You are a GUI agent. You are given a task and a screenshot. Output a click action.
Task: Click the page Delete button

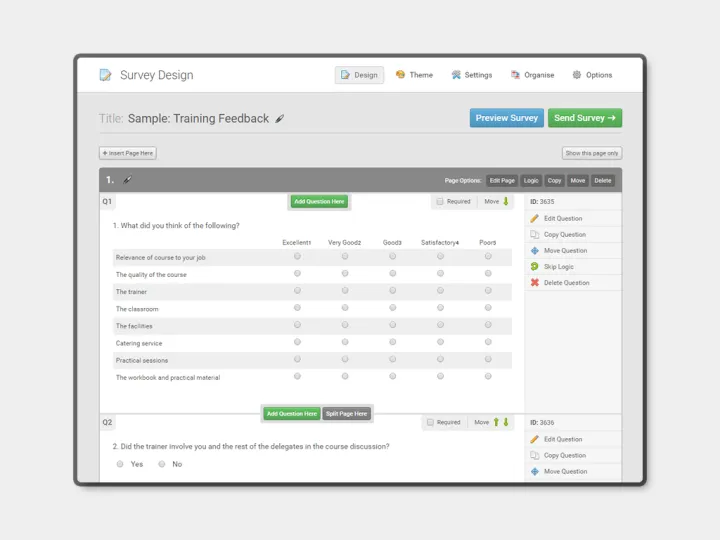point(602,180)
